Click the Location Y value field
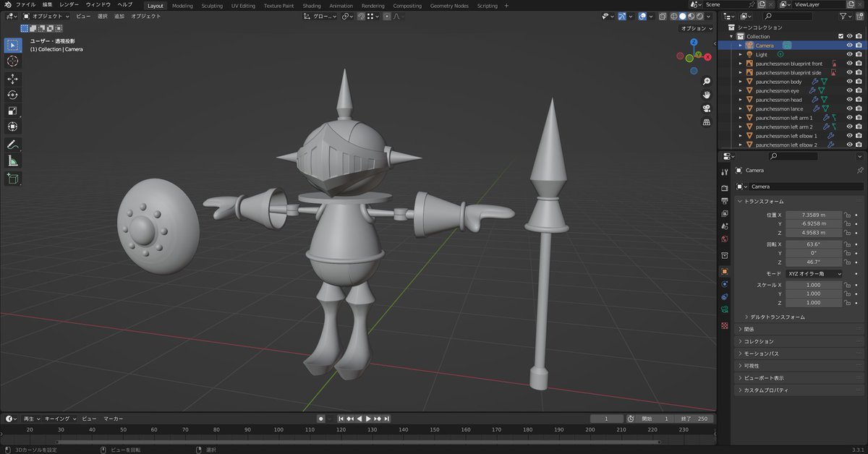868x454 pixels. [x=814, y=224]
